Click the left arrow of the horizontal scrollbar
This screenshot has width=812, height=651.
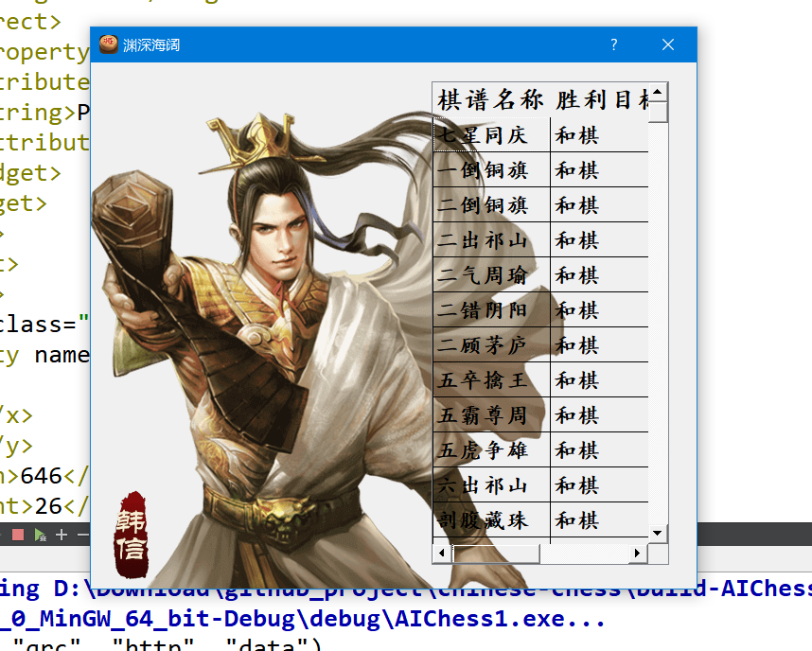440,553
